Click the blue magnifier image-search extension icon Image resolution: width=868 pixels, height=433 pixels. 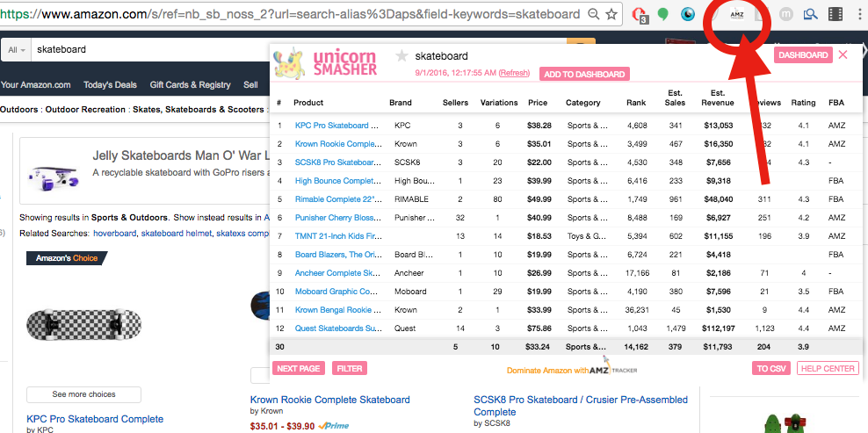[811, 14]
